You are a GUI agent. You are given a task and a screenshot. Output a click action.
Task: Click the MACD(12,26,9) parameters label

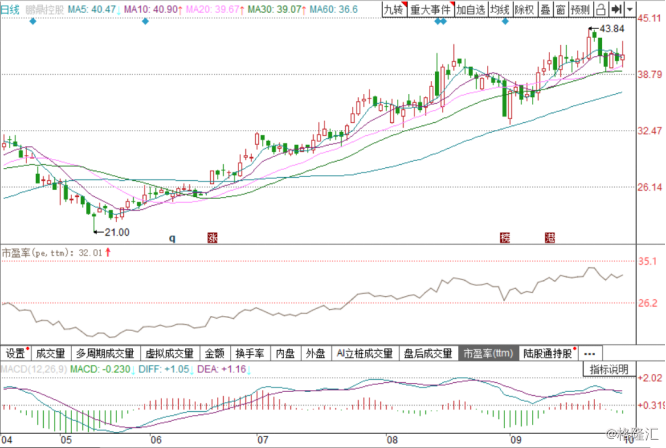click(x=34, y=369)
